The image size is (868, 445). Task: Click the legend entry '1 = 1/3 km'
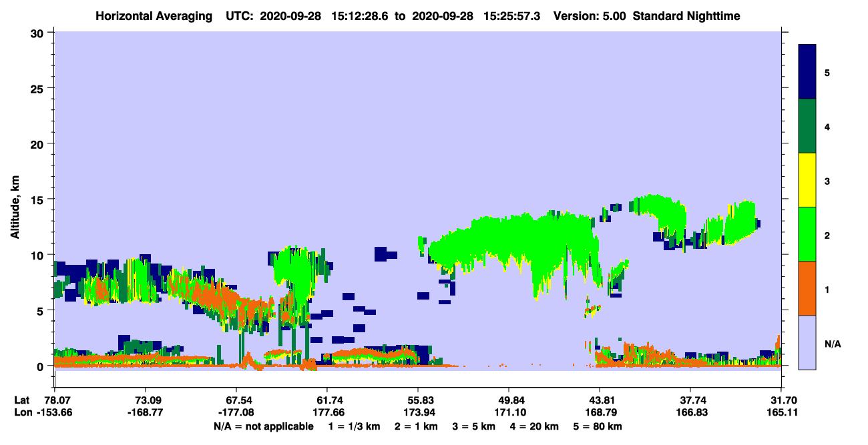coord(353,426)
